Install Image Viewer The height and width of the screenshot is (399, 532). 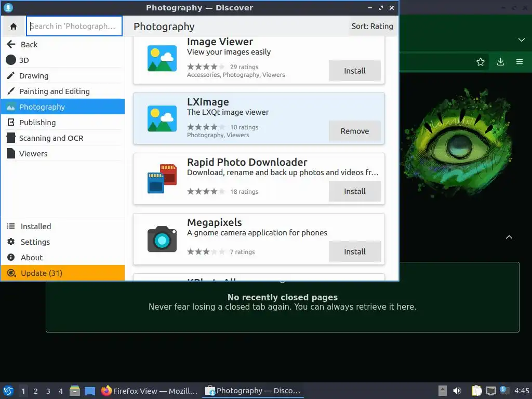[x=354, y=71]
